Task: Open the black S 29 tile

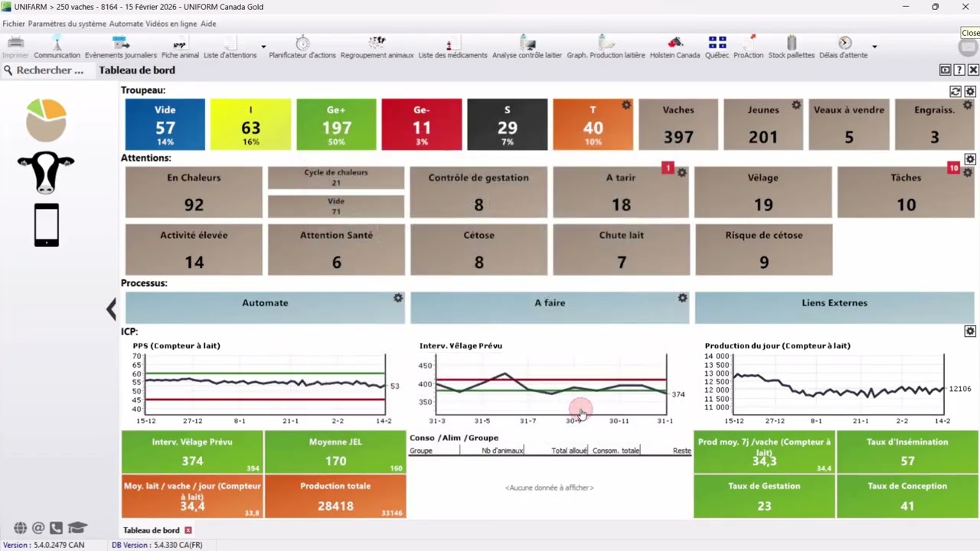Action: pyautogui.click(x=507, y=124)
